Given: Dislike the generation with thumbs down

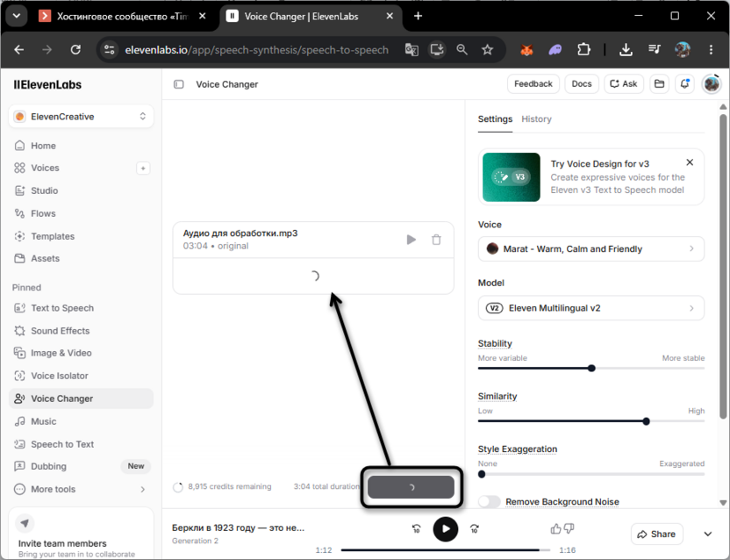Looking at the screenshot, I should click(569, 528).
